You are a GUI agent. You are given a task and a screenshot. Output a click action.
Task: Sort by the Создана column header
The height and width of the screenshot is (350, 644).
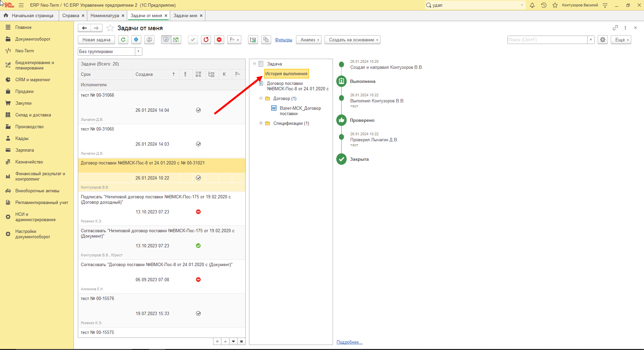pos(156,74)
